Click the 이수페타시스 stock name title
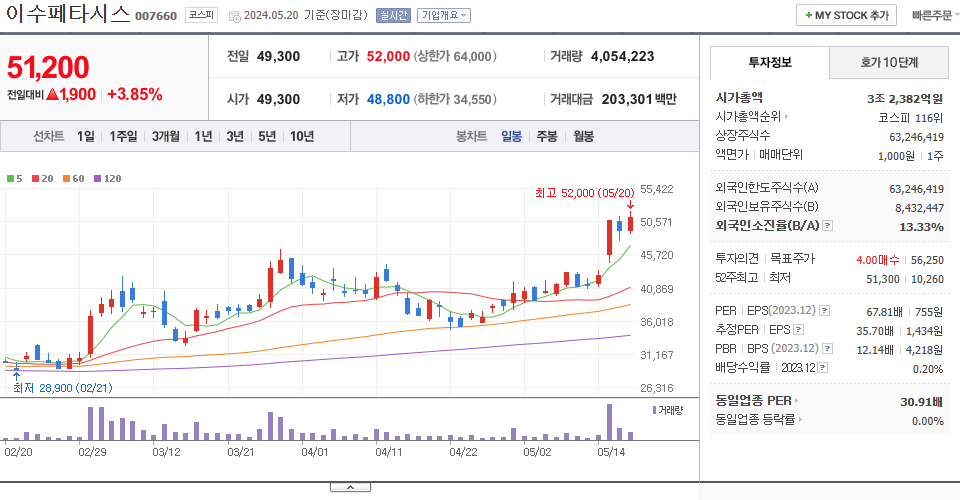 coord(68,13)
